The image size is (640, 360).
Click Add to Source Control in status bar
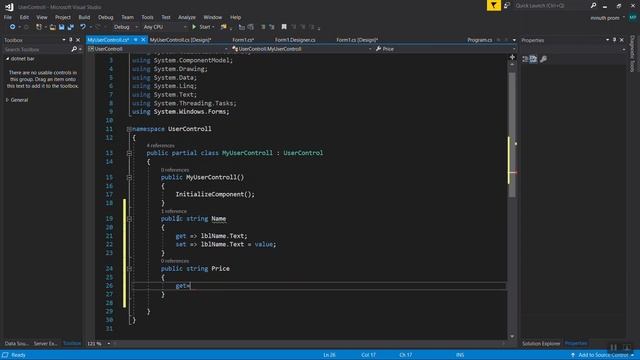point(602,355)
